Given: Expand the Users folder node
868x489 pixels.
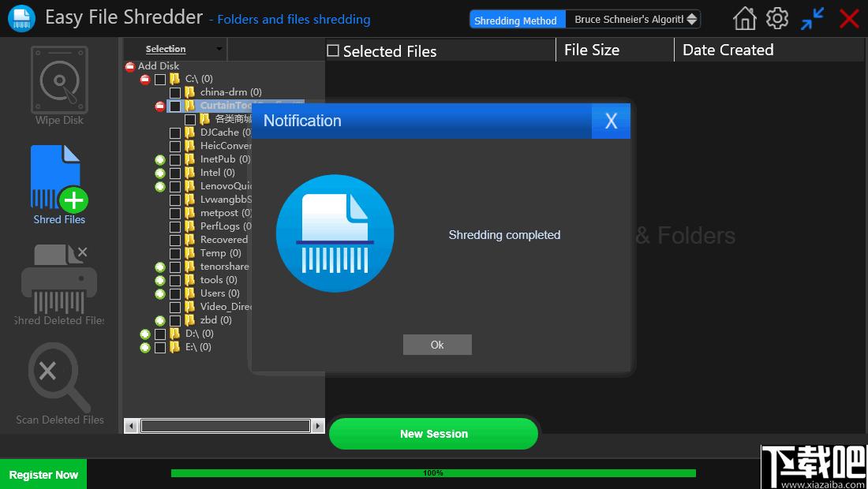Looking at the screenshot, I should pos(160,293).
